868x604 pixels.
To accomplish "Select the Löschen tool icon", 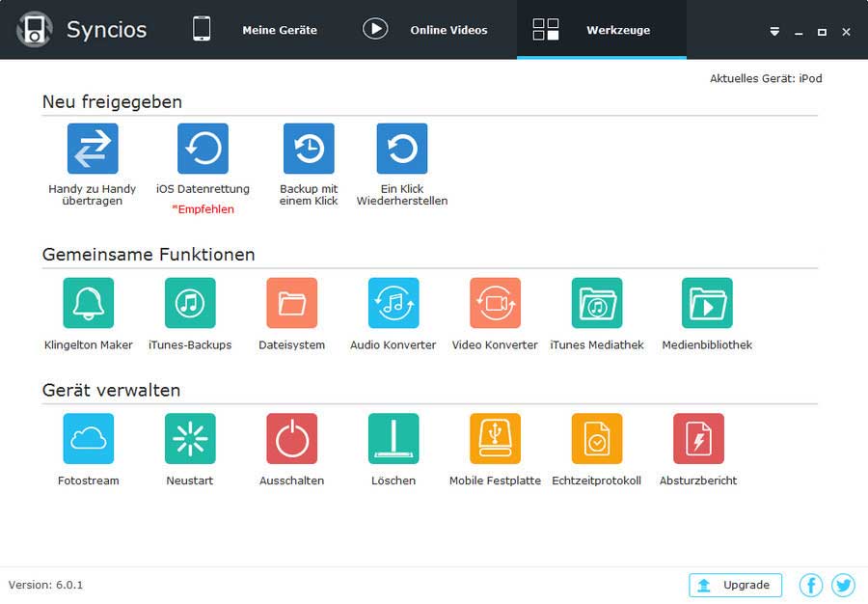I will pyautogui.click(x=393, y=438).
